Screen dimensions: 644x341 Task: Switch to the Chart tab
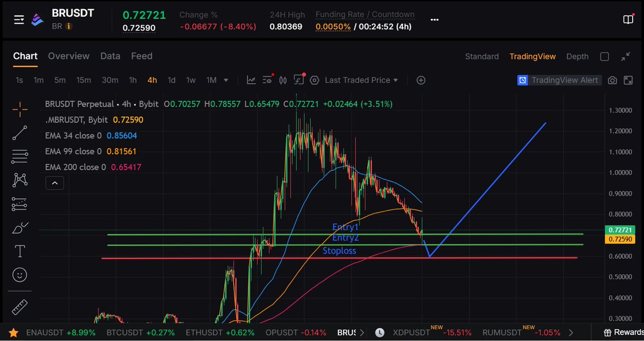pyautogui.click(x=25, y=56)
